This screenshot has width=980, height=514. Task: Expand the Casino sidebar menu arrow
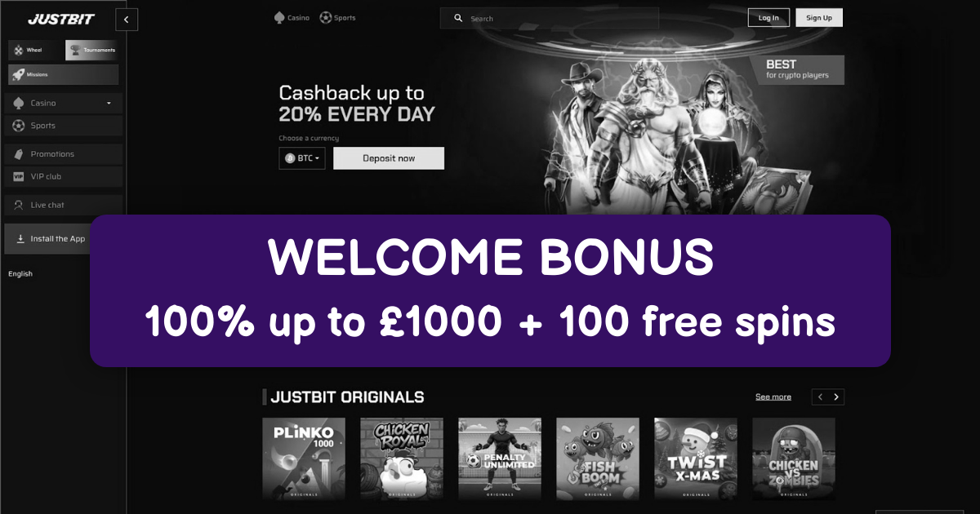coord(109,104)
